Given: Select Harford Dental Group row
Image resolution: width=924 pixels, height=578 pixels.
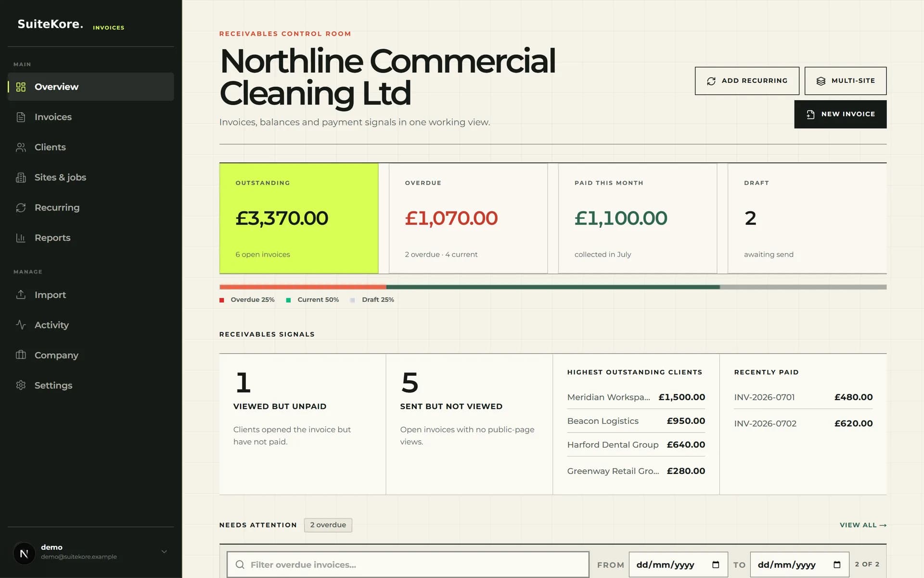Looking at the screenshot, I should (636, 445).
